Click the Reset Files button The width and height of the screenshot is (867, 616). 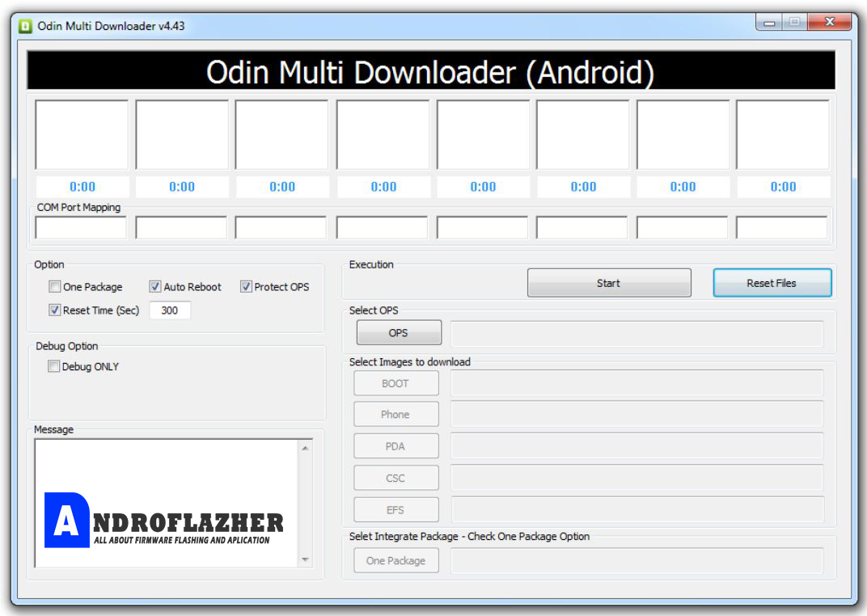(772, 282)
